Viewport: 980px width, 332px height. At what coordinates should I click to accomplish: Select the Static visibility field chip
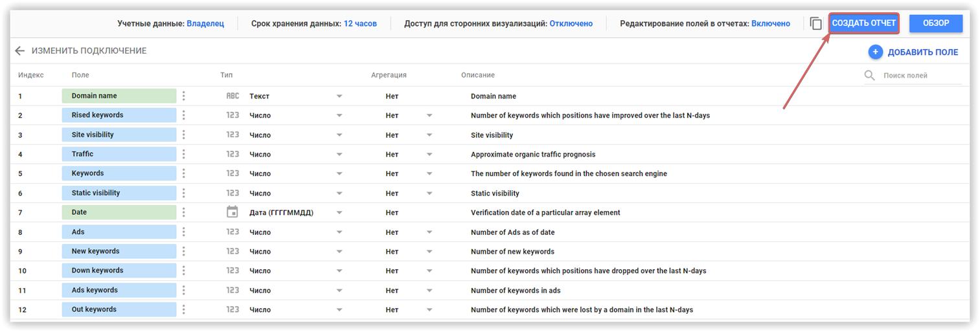click(x=119, y=193)
